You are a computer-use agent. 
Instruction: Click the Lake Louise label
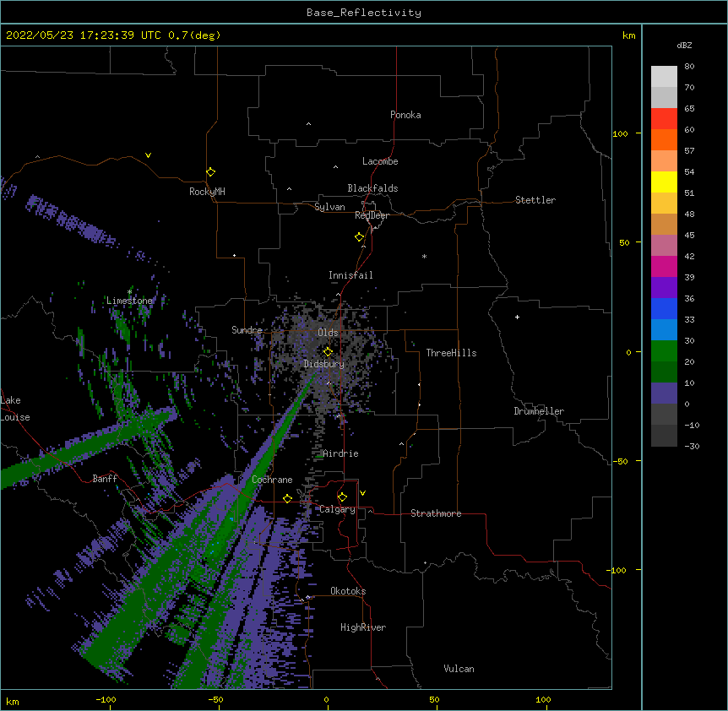(15, 409)
